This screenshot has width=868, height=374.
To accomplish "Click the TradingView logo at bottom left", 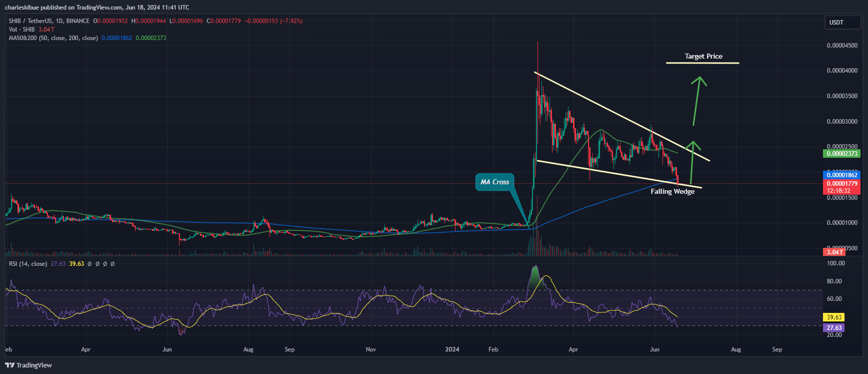I will [x=28, y=365].
